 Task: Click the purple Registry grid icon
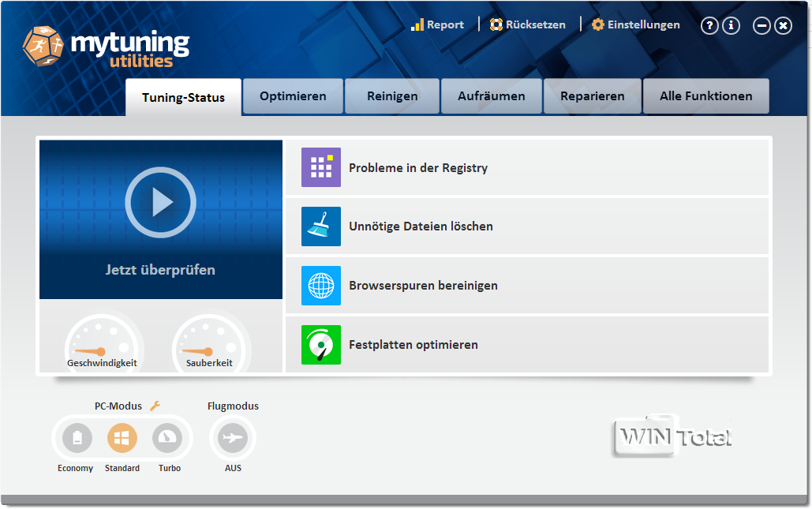321,167
